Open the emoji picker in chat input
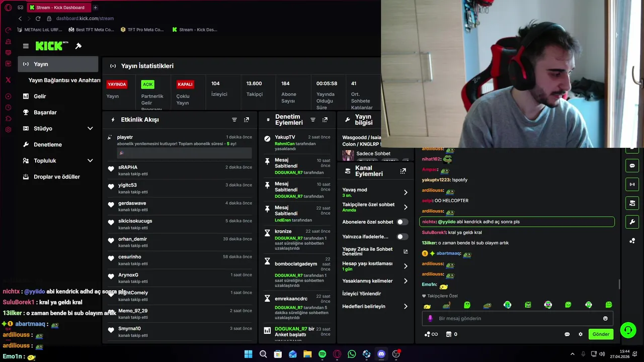The width and height of the screenshot is (644, 362). point(605,318)
